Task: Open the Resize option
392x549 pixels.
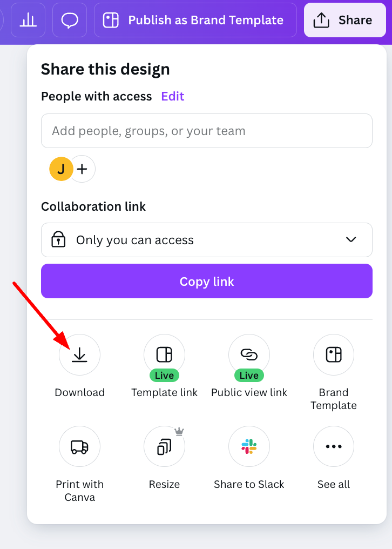Action: (164, 446)
